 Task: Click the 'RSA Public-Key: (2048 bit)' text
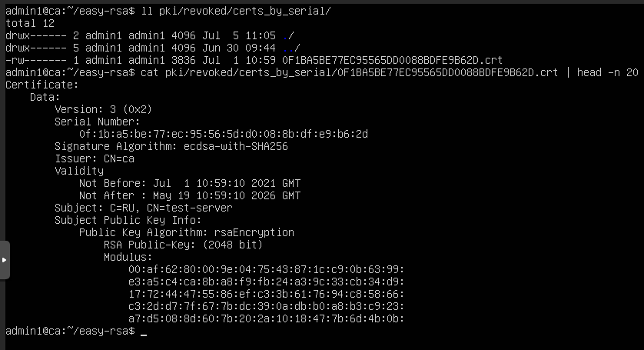(183, 245)
